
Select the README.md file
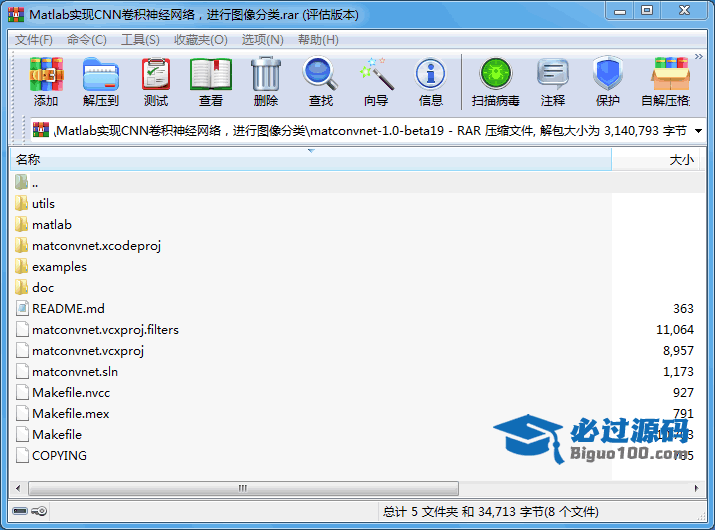point(68,308)
